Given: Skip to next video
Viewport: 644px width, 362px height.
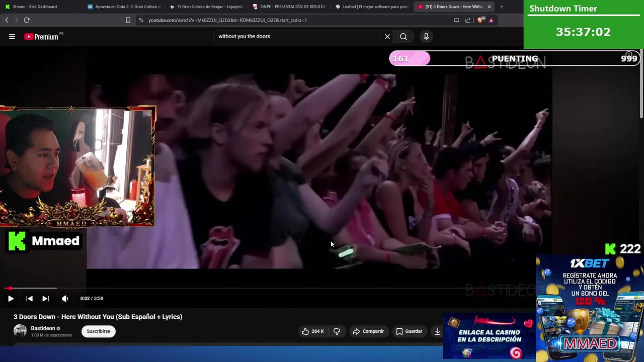Looking at the screenshot, I should pos(45,298).
